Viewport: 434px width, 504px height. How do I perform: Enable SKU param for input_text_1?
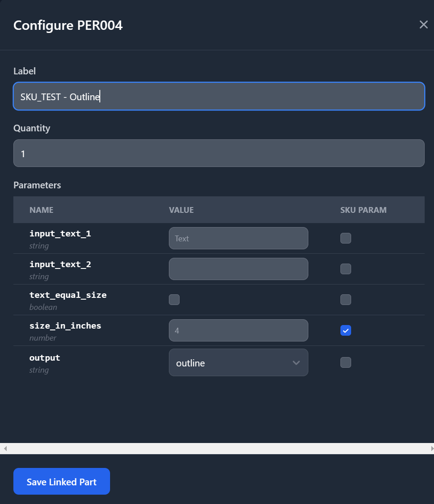pos(345,238)
